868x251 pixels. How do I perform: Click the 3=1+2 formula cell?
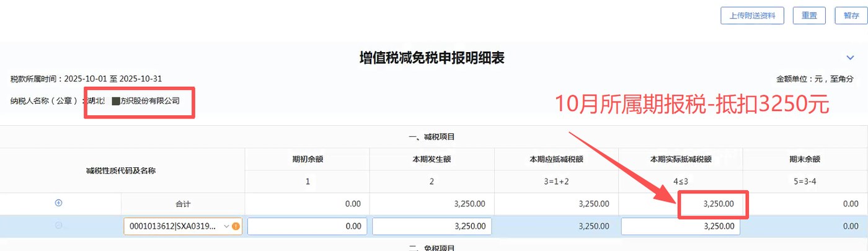[556, 182]
